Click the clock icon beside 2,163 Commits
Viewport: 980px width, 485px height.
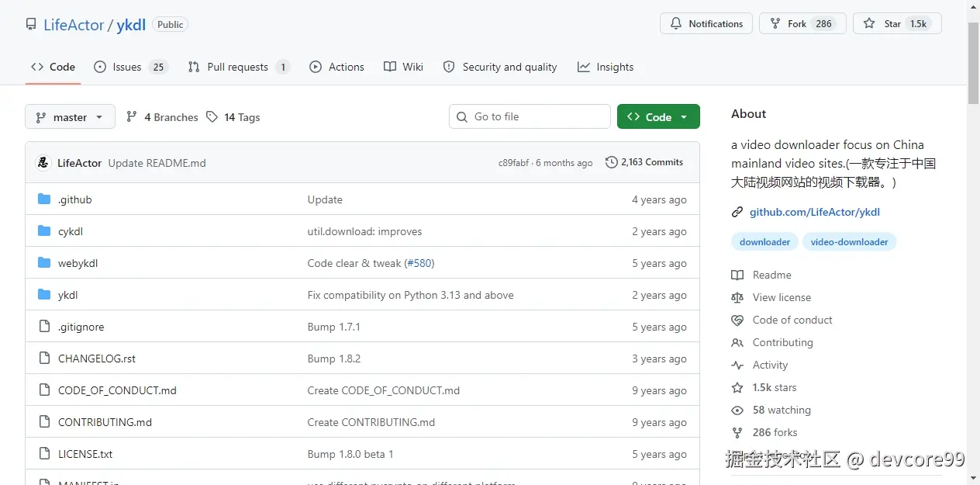point(612,162)
